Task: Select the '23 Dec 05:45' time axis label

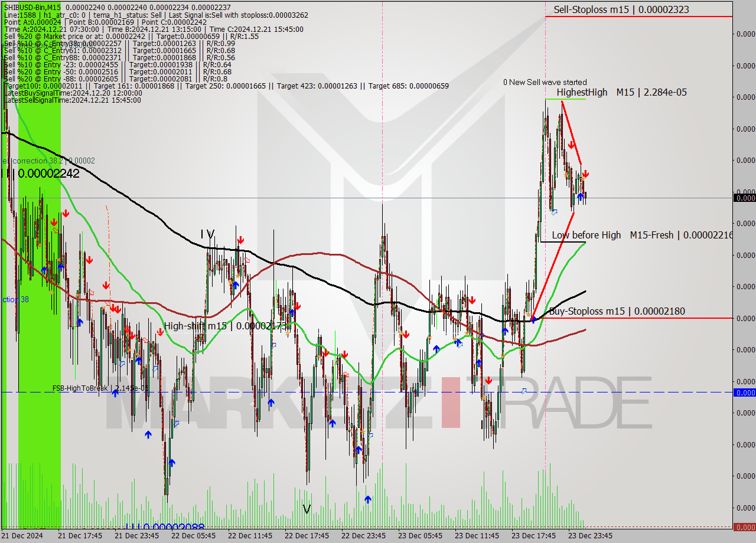Action: 420,536
